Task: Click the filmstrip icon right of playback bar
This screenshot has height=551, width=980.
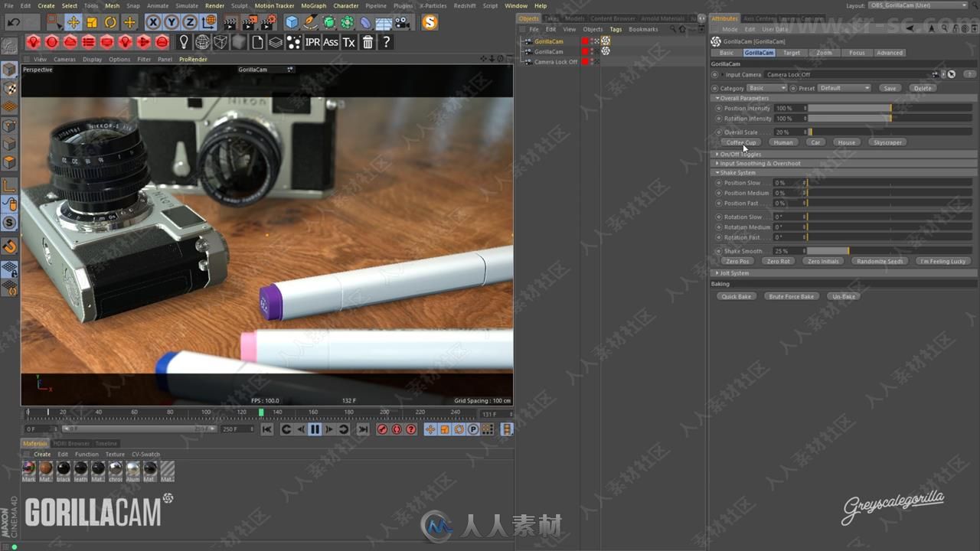Action: pos(507,429)
